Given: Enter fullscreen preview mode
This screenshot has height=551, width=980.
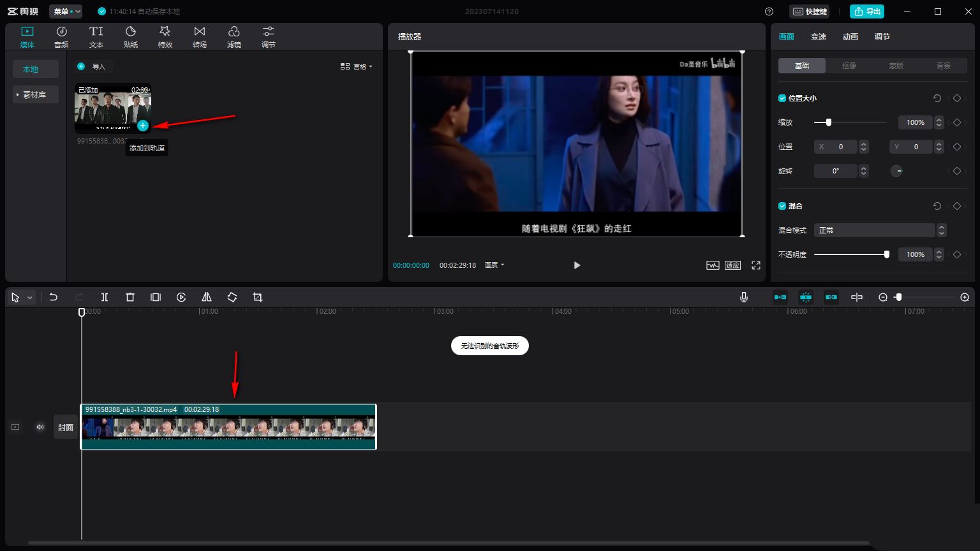Looking at the screenshot, I should pos(756,265).
